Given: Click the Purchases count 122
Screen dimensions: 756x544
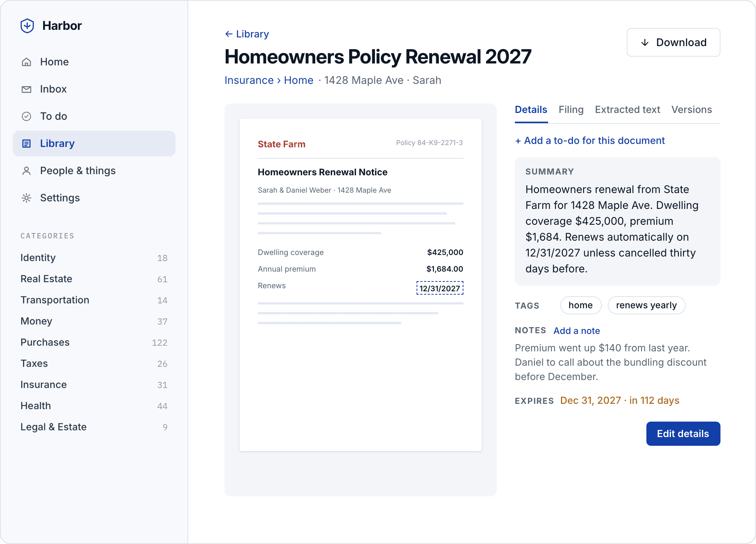Looking at the screenshot, I should point(160,343).
